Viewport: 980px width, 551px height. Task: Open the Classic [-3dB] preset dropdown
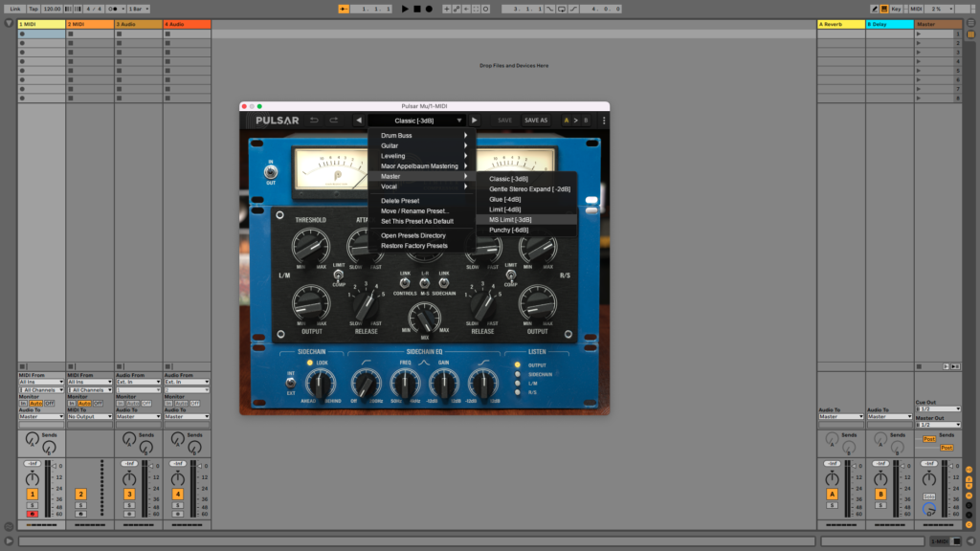tap(417, 121)
